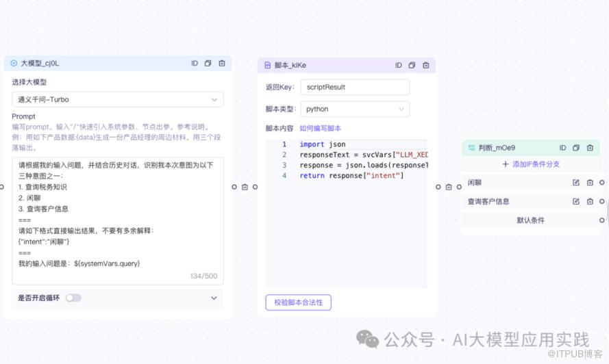Open the 如何编写脚本 help link
The width and height of the screenshot is (609, 364).
pos(320,129)
